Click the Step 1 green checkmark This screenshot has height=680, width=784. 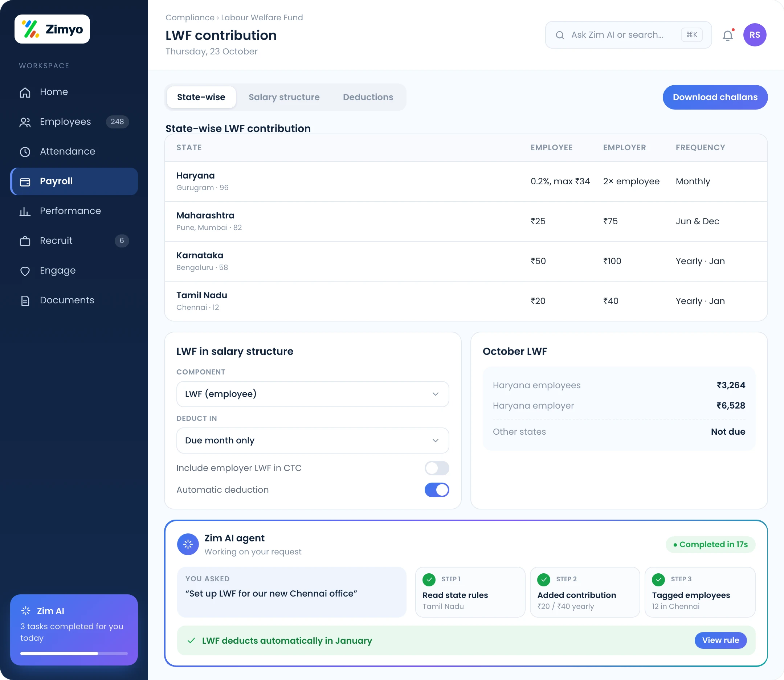tap(429, 579)
